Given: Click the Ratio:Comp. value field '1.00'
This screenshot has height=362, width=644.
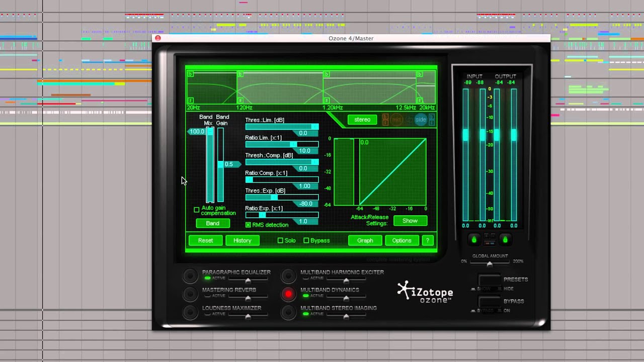Looking at the screenshot, I should 305,186.
